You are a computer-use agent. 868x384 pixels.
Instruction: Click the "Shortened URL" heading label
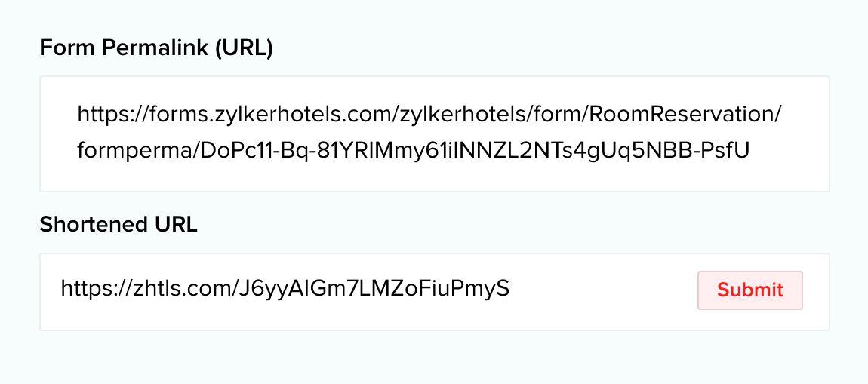pos(118,225)
